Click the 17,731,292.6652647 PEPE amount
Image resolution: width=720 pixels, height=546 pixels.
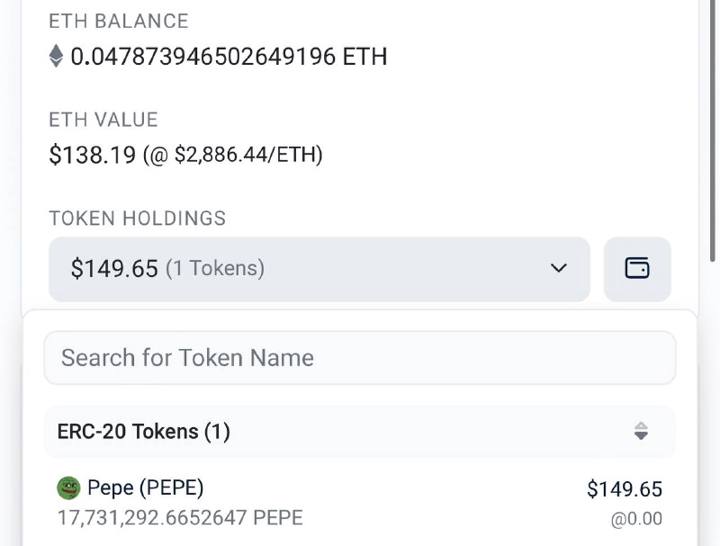pyautogui.click(x=180, y=518)
